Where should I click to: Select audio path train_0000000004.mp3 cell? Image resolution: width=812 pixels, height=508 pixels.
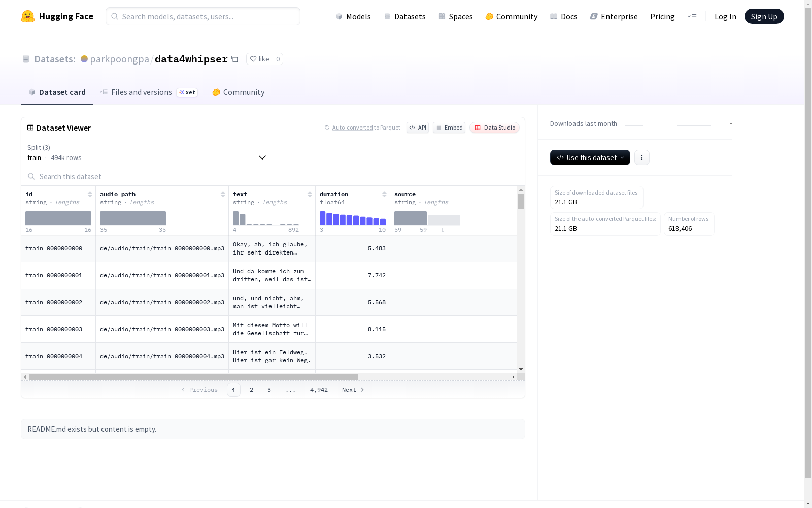click(162, 356)
